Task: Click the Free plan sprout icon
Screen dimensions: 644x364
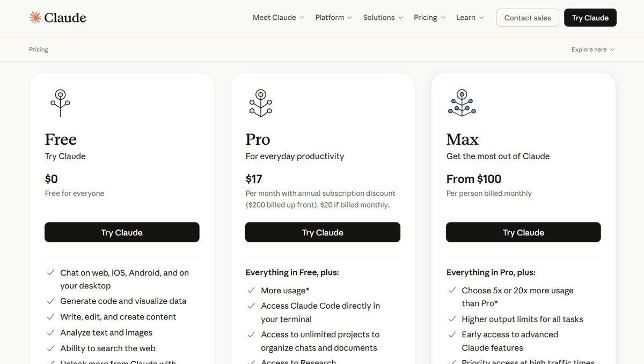Action: coord(60,102)
